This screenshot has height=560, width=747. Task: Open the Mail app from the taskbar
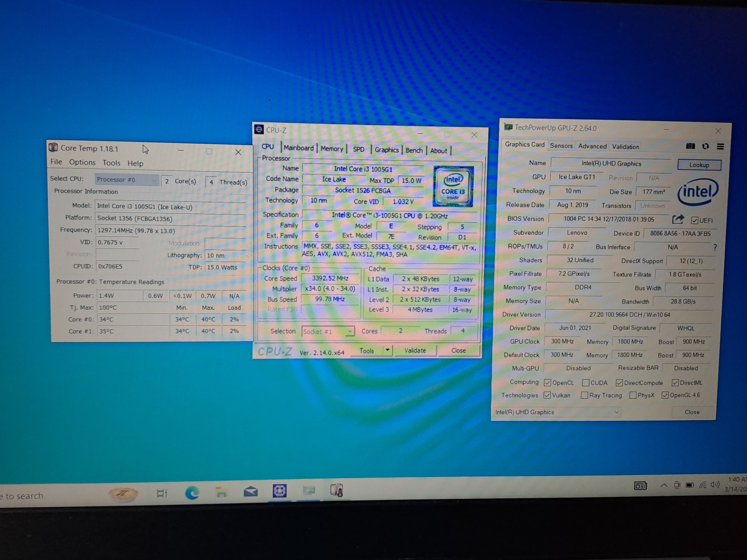click(x=251, y=492)
